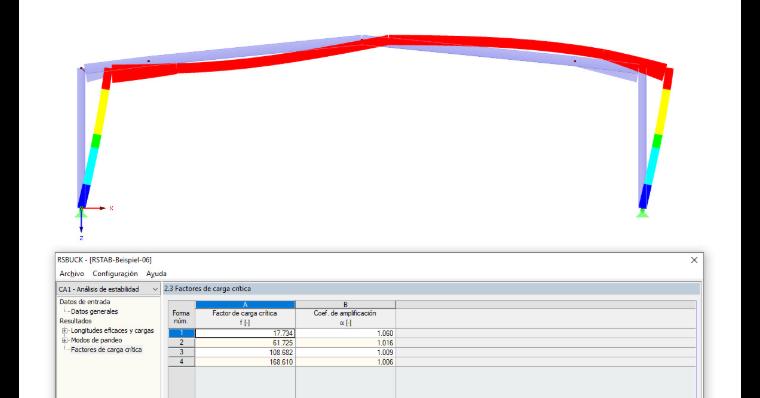Click the Forma núm. column header

[x=182, y=315]
